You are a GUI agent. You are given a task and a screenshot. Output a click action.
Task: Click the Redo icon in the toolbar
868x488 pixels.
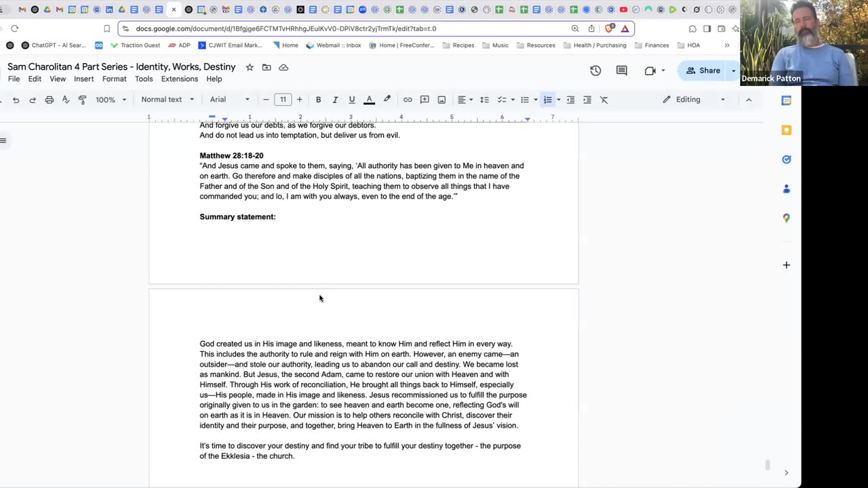(32, 100)
